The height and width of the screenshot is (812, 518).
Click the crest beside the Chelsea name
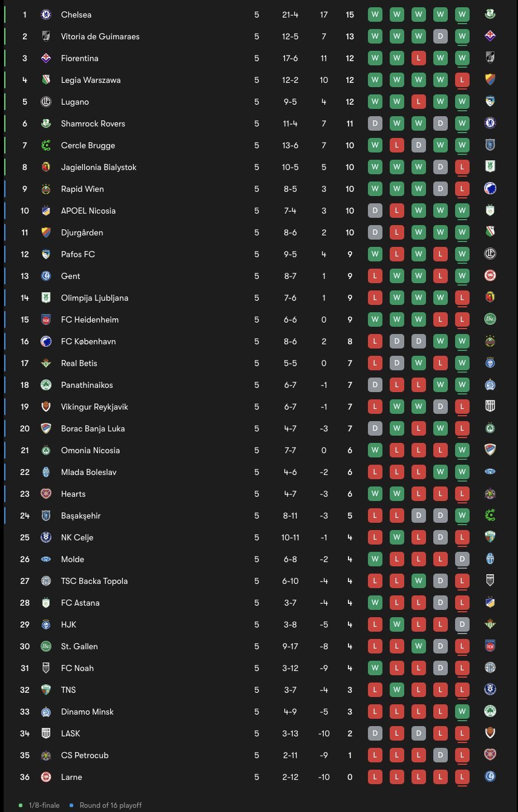coord(45,15)
